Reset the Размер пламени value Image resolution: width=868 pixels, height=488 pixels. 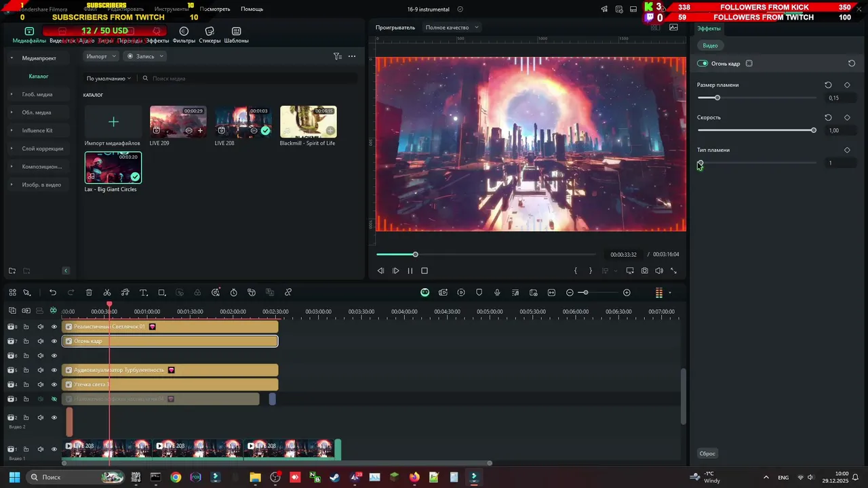[828, 85]
